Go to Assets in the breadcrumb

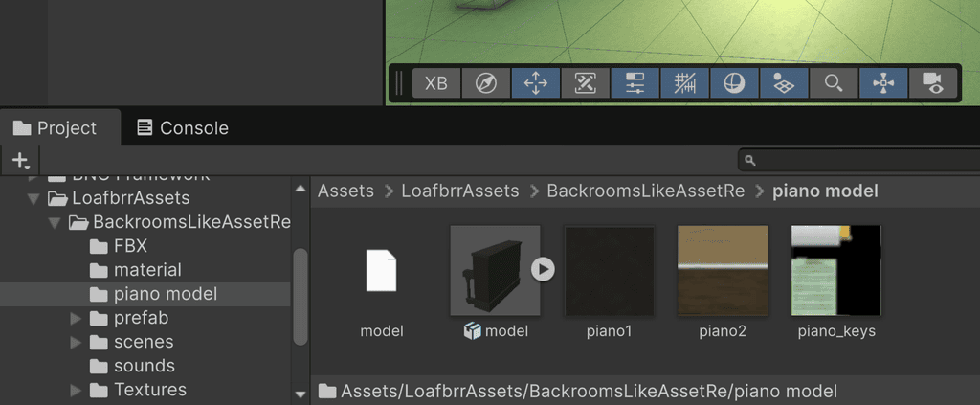pos(345,191)
